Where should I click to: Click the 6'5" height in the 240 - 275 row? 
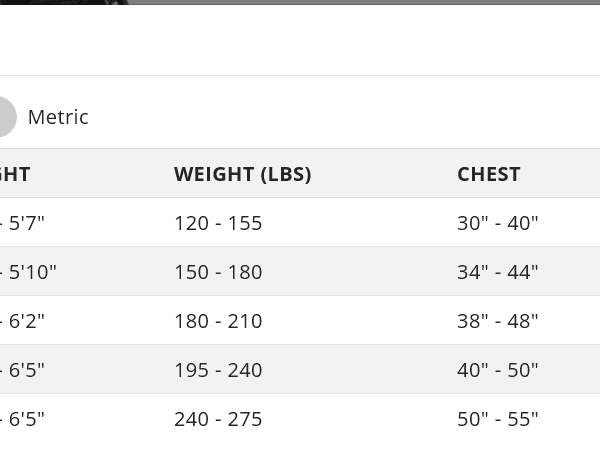point(26,419)
